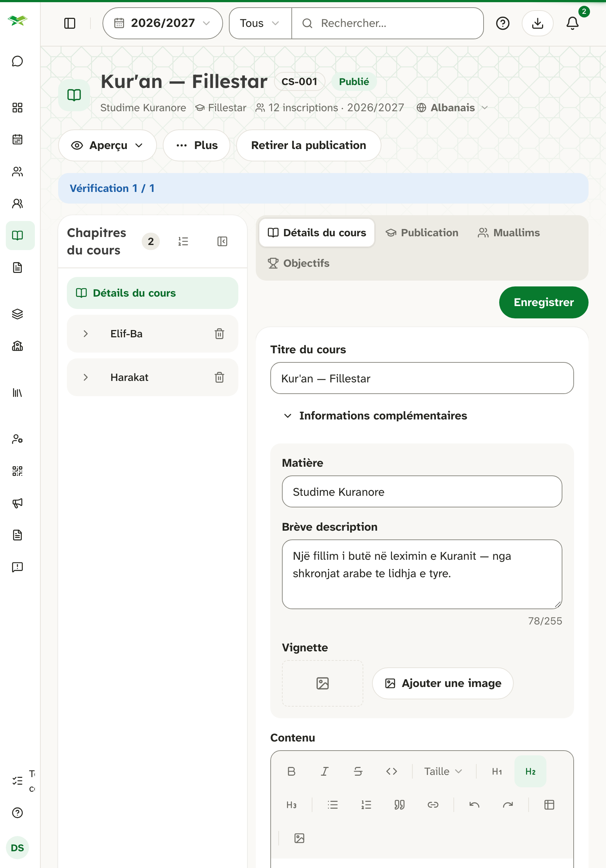606x868 pixels.
Task: Click Retirer la publication button
Action: click(308, 145)
